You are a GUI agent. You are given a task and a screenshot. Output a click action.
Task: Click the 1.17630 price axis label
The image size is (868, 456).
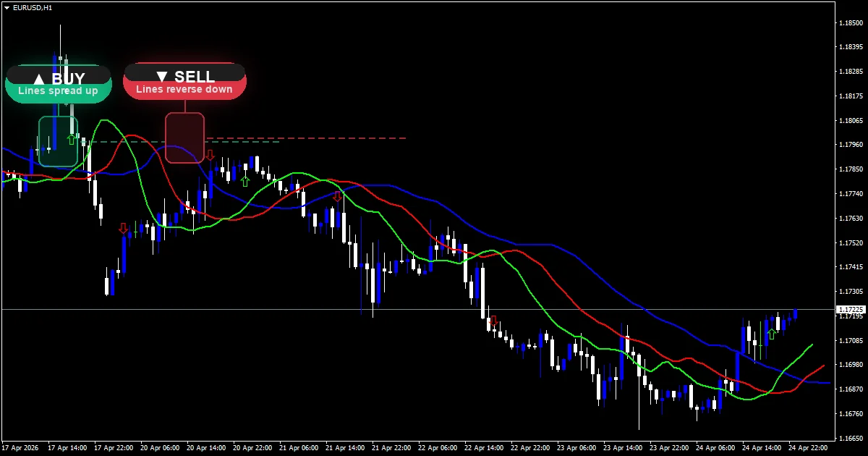[851, 219]
